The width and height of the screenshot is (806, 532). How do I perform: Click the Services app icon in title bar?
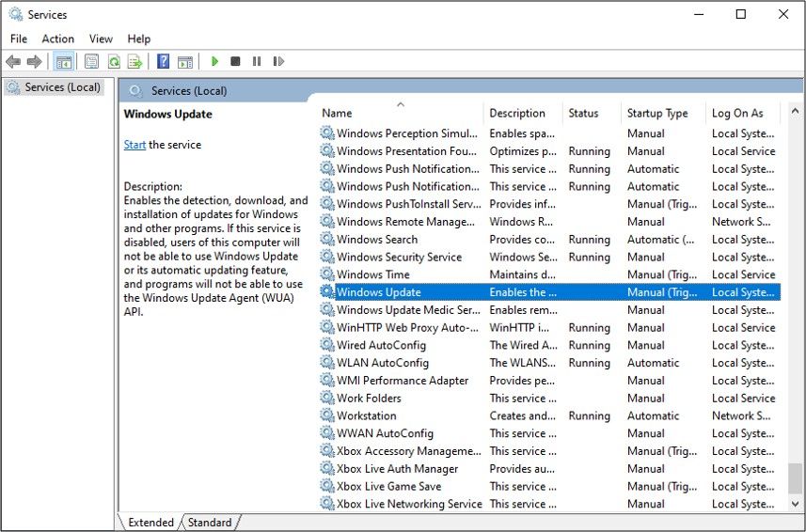[x=16, y=14]
